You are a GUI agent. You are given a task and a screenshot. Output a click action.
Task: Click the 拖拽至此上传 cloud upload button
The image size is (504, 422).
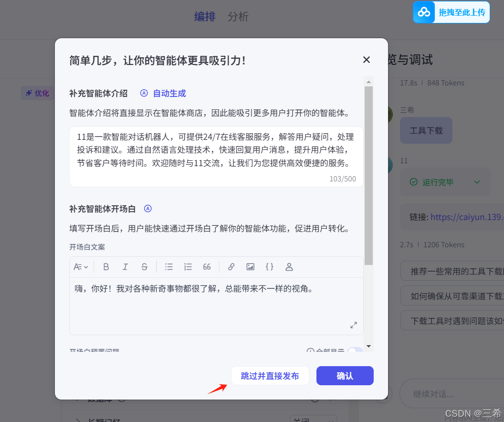pos(451,12)
